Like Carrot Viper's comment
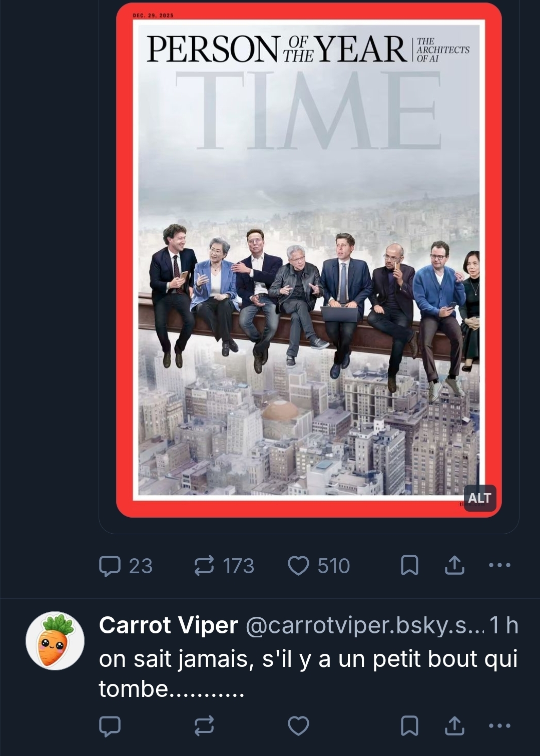Image resolution: width=540 pixels, height=756 pixels. [x=298, y=725]
